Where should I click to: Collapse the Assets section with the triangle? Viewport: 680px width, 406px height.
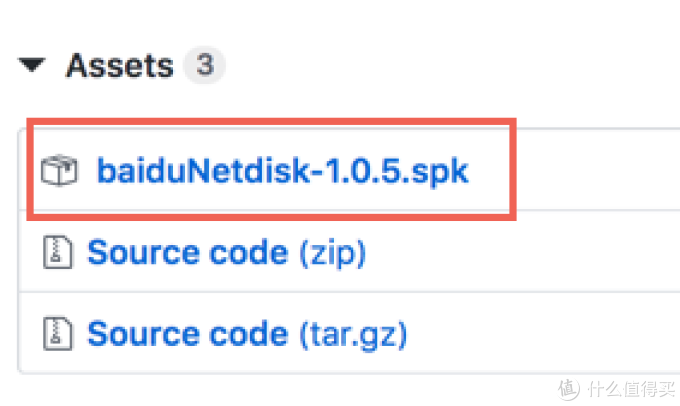[x=32, y=65]
